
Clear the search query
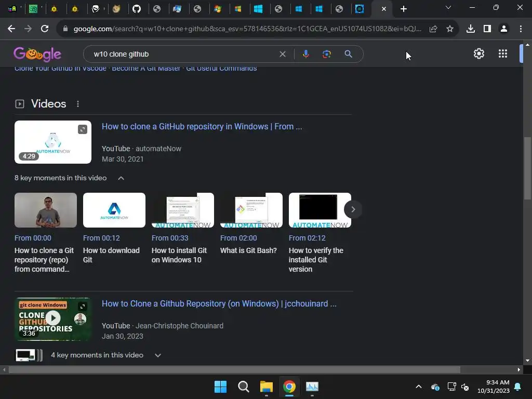[x=282, y=54]
